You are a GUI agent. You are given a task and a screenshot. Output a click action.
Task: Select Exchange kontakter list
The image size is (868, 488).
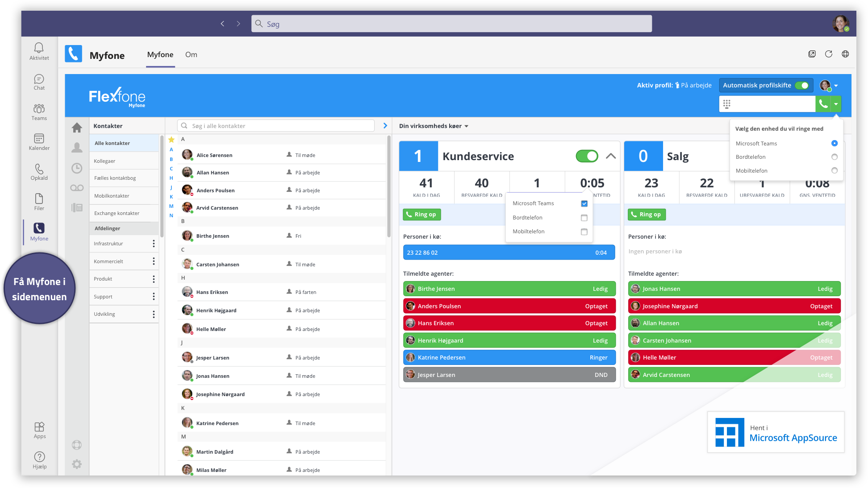(124, 213)
